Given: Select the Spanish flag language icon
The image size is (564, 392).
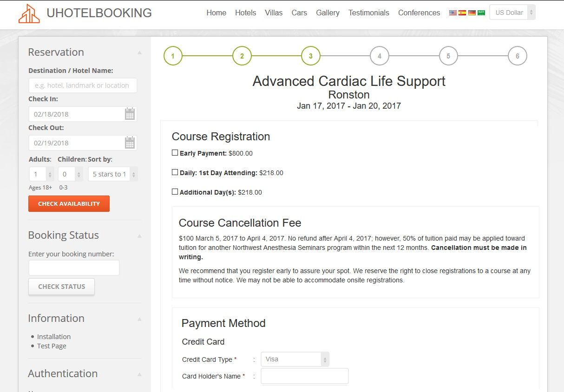Looking at the screenshot, I should point(462,13).
